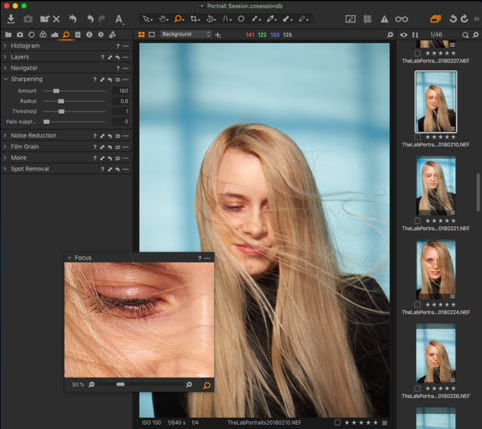Click the Import images download-arrow icon
Viewport: 482px width, 429px height.
(x=11, y=19)
